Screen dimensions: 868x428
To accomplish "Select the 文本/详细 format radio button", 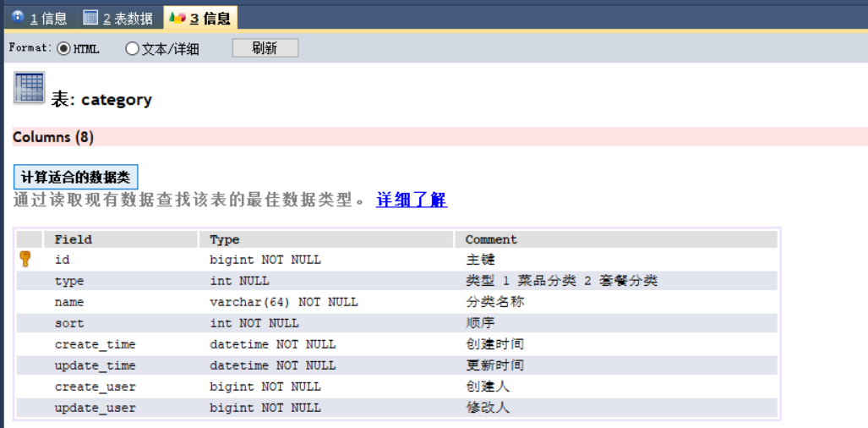I will pos(132,49).
